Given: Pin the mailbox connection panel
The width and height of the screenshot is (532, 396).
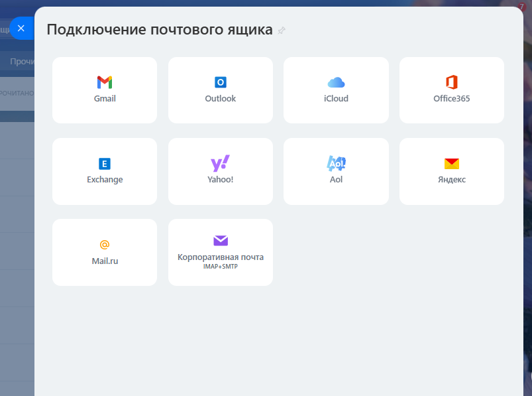Looking at the screenshot, I should [282, 31].
